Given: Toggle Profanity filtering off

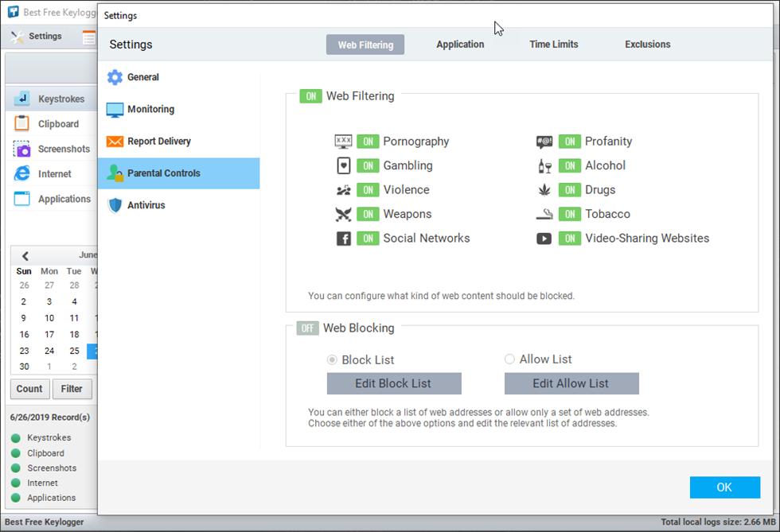Looking at the screenshot, I should click(570, 142).
